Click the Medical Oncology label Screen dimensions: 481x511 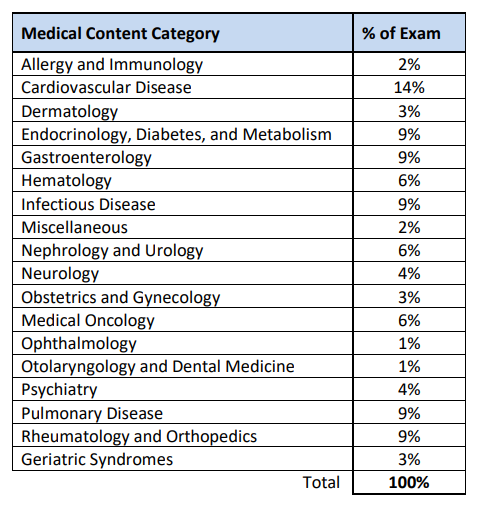(88, 320)
